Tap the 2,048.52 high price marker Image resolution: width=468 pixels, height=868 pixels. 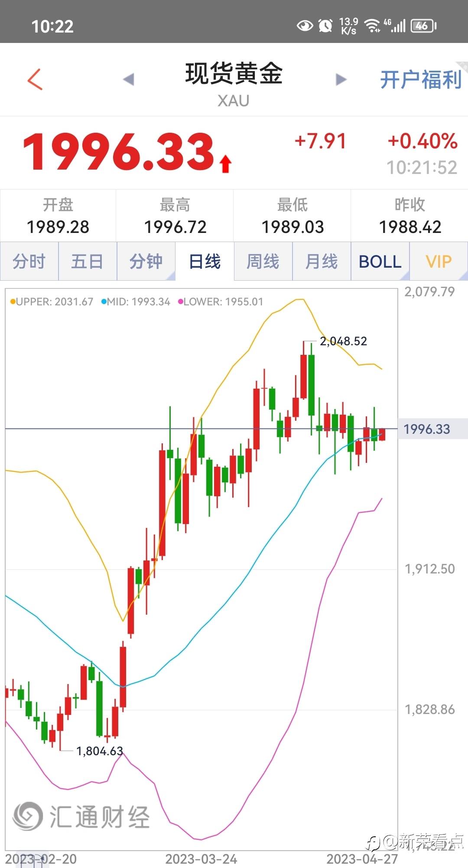[x=343, y=341]
